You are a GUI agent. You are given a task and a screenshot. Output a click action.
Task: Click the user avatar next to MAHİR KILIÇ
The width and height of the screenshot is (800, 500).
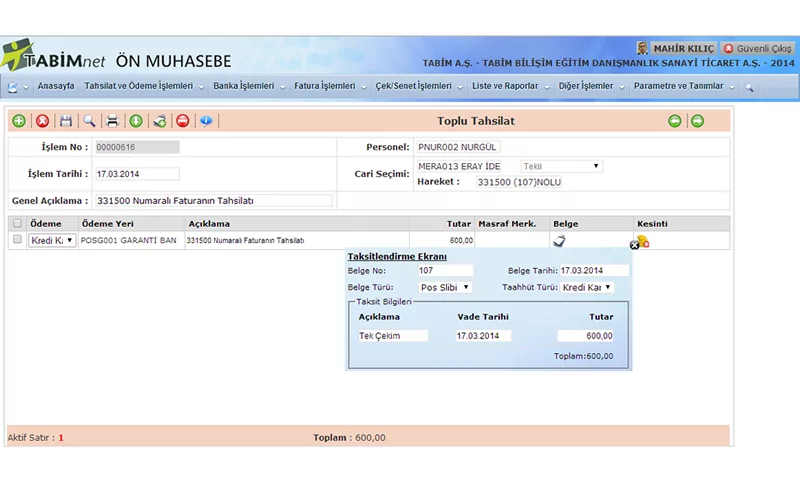point(642,48)
